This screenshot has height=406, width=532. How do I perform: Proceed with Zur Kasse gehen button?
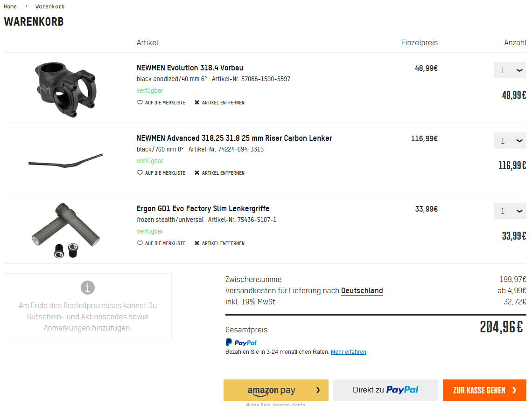[484, 390]
